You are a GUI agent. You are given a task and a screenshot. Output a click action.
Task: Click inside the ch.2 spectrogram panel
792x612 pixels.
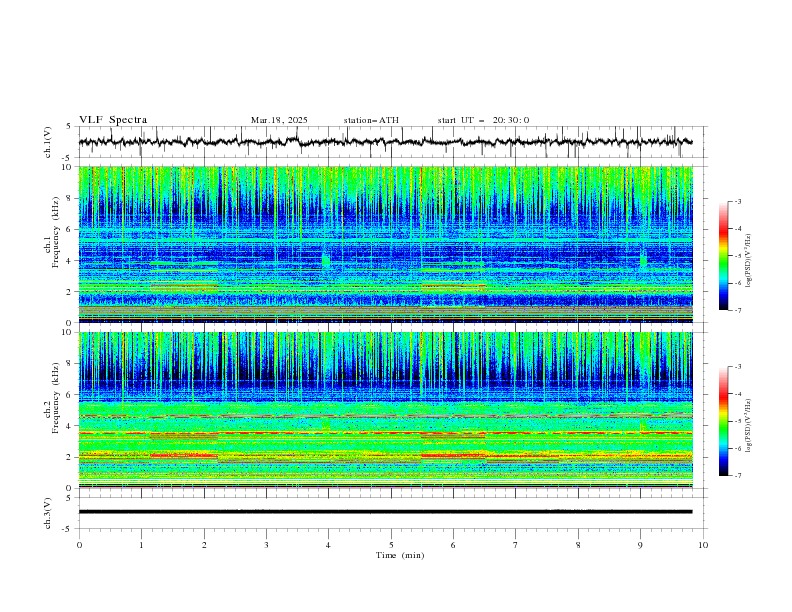[x=385, y=410]
